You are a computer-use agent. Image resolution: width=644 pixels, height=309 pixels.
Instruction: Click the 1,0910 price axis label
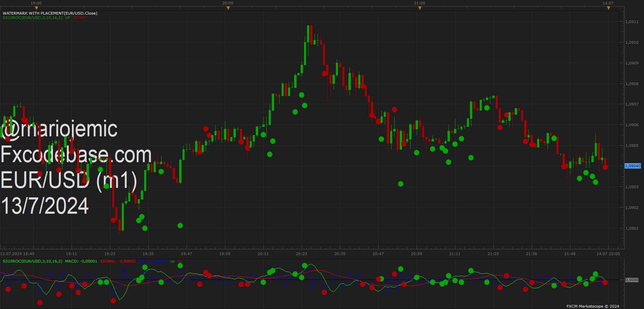click(632, 42)
